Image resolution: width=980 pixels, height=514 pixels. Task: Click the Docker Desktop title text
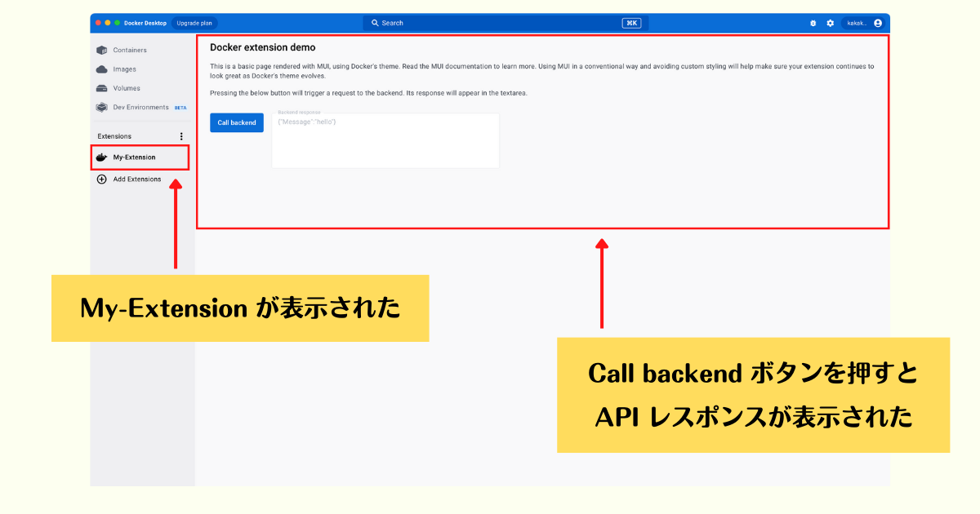coord(145,23)
